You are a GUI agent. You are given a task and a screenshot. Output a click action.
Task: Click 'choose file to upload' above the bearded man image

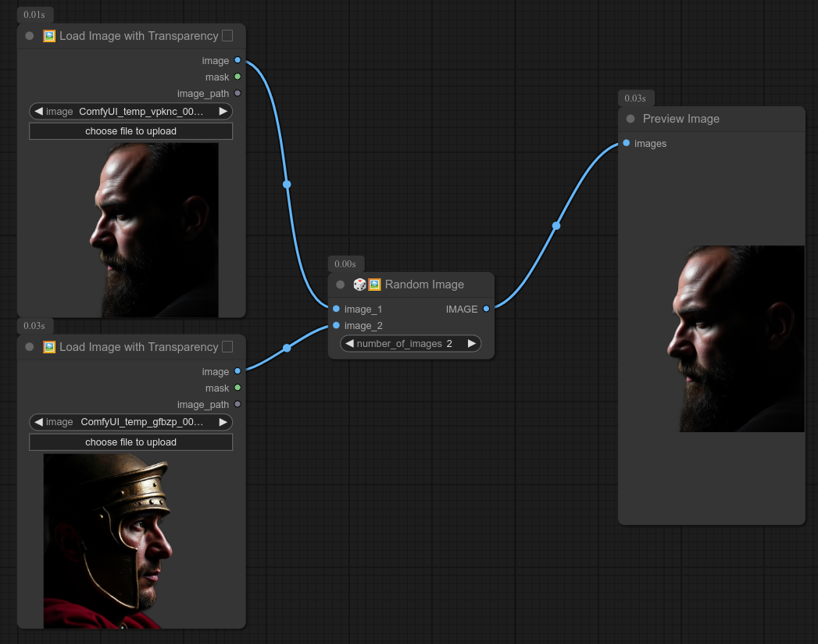coord(131,131)
